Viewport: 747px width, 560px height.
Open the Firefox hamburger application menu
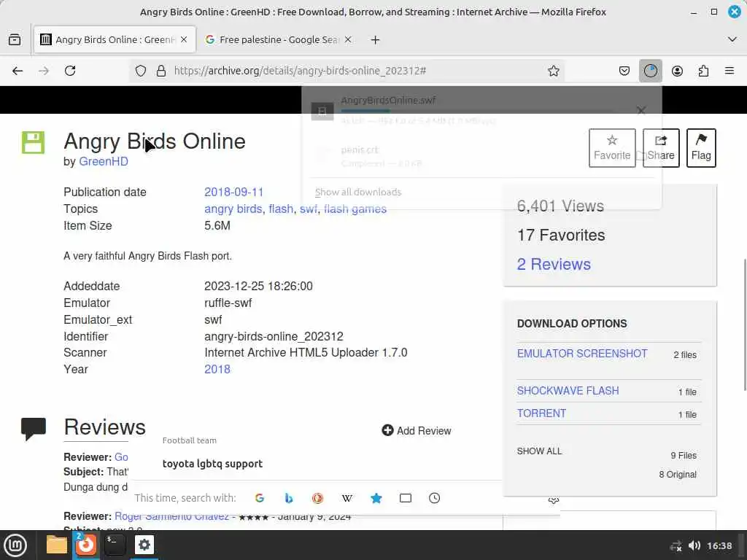coord(729,71)
